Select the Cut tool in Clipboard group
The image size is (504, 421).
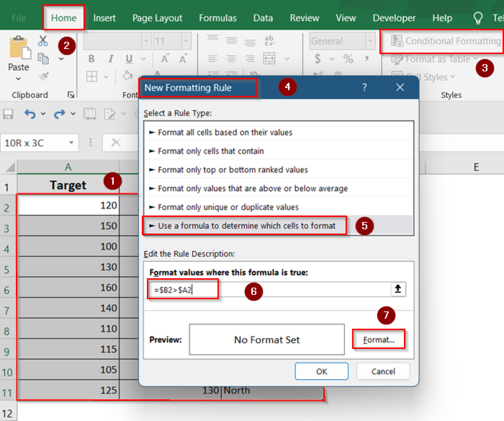pyautogui.click(x=42, y=41)
